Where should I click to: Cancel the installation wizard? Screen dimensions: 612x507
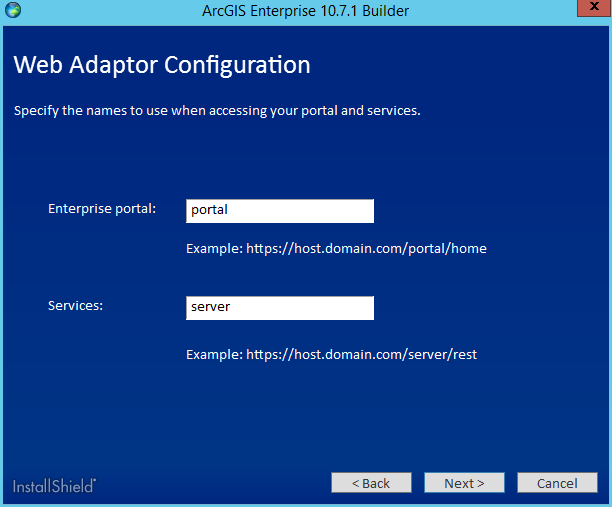tap(557, 483)
